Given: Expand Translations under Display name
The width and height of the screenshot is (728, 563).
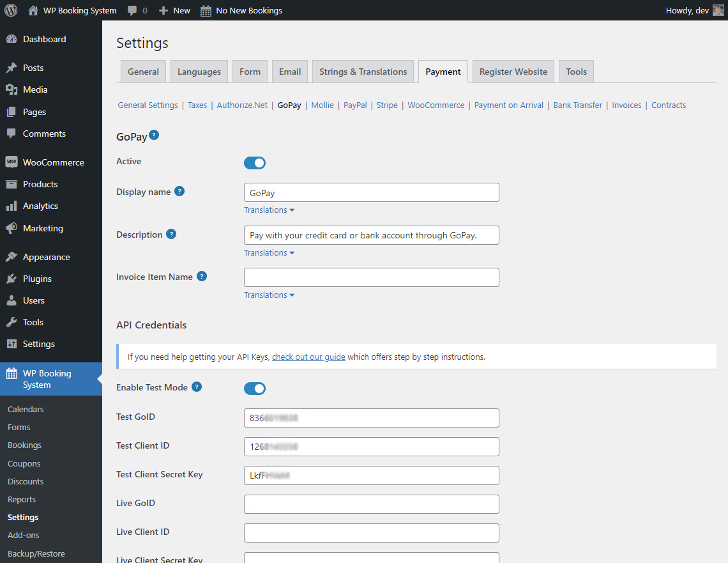Looking at the screenshot, I should coord(269,210).
